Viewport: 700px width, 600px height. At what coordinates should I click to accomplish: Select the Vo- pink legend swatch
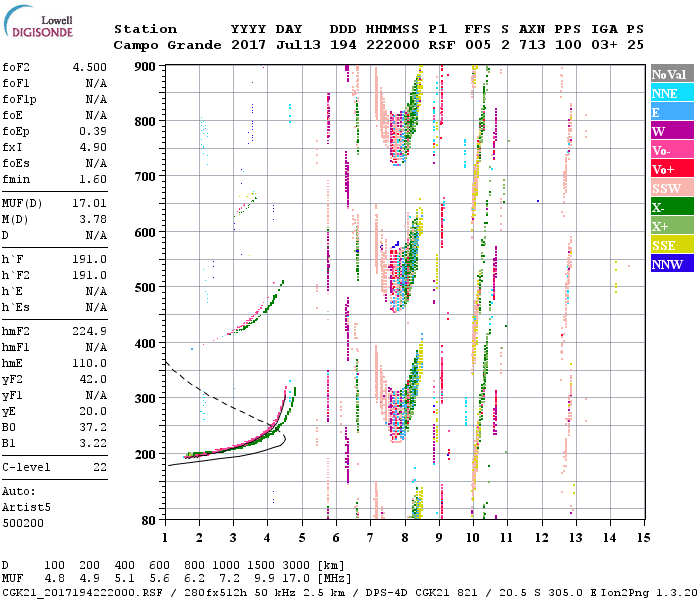click(672, 150)
